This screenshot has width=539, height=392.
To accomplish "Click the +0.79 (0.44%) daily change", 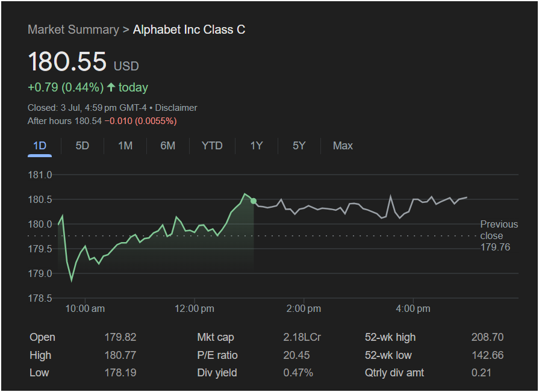I will [66, 87].
